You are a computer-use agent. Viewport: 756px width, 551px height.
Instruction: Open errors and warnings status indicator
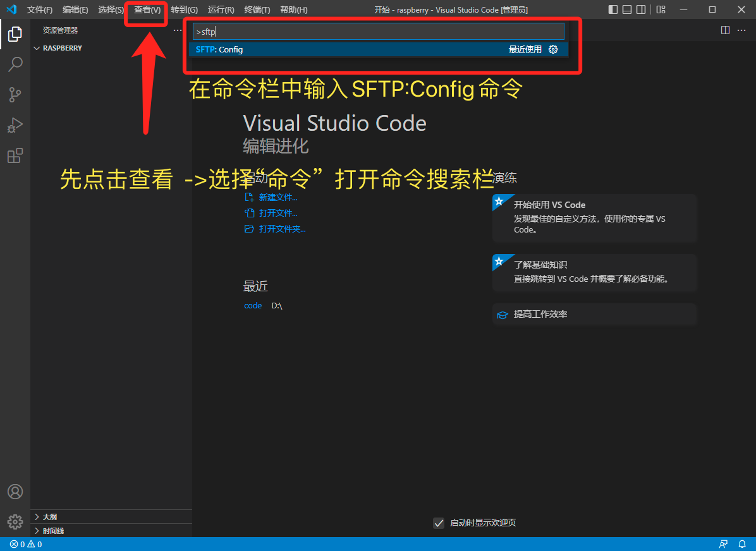pos(26,544)
